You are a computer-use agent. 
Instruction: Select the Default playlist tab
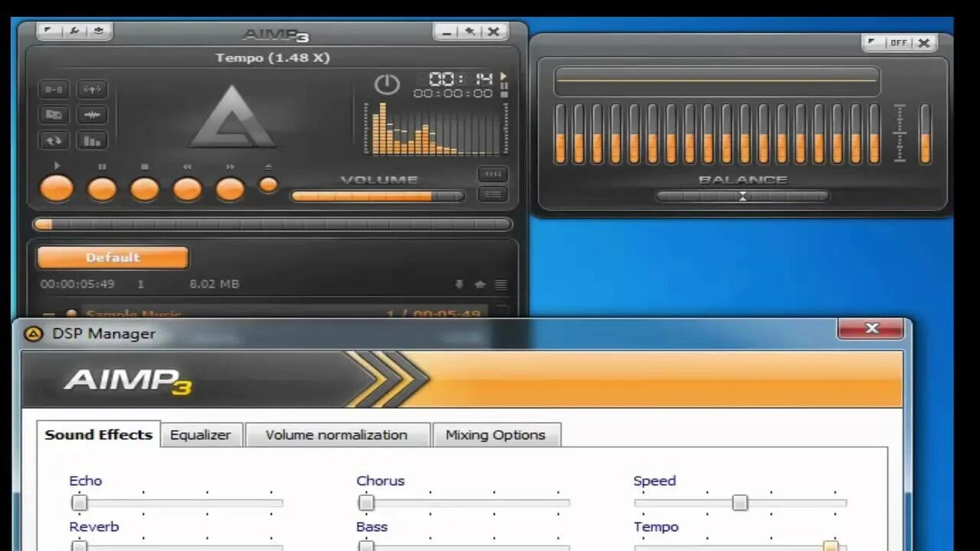point(113,257)
